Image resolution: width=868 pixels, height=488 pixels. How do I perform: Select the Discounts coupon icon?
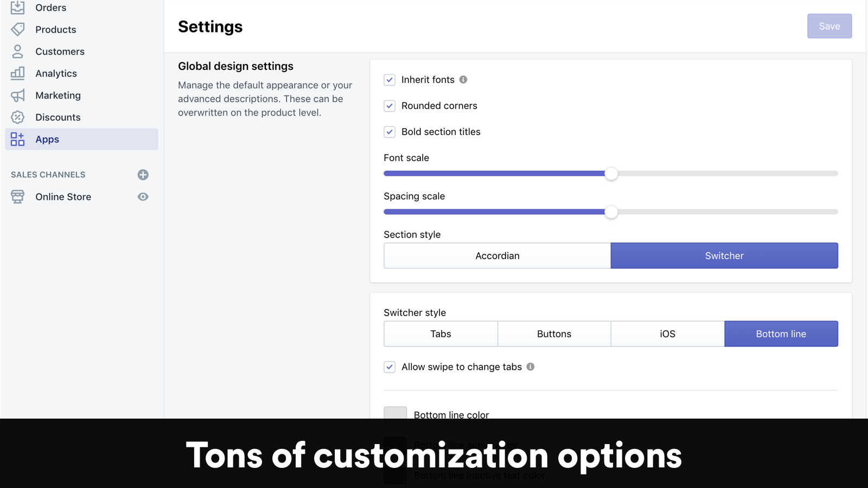coord(17,117)
